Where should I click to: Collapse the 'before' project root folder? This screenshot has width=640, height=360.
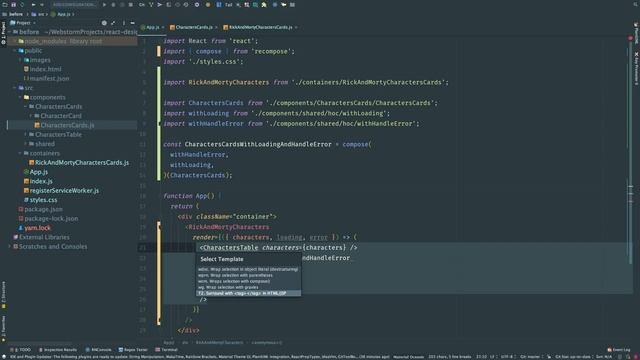point(9,32)
